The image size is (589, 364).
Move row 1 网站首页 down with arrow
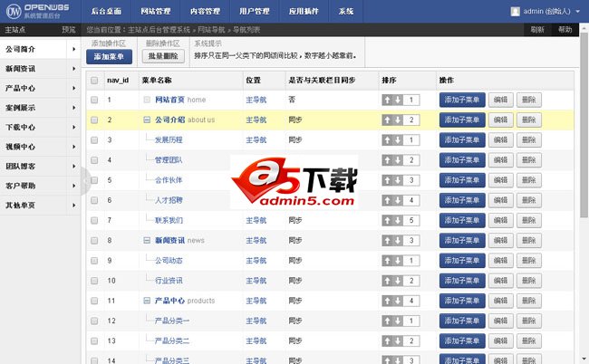(x=398, y=100)
